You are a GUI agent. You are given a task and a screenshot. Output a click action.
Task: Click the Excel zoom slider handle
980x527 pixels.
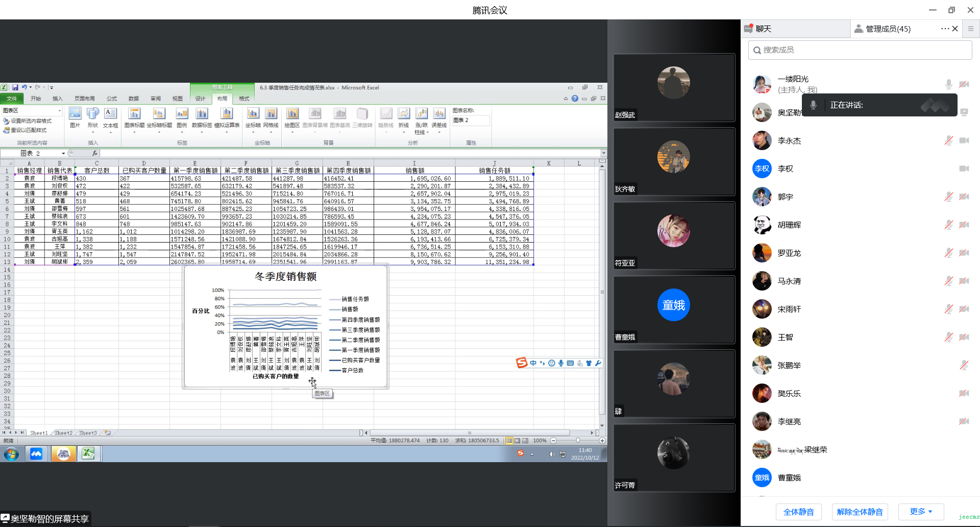[578, 440]
